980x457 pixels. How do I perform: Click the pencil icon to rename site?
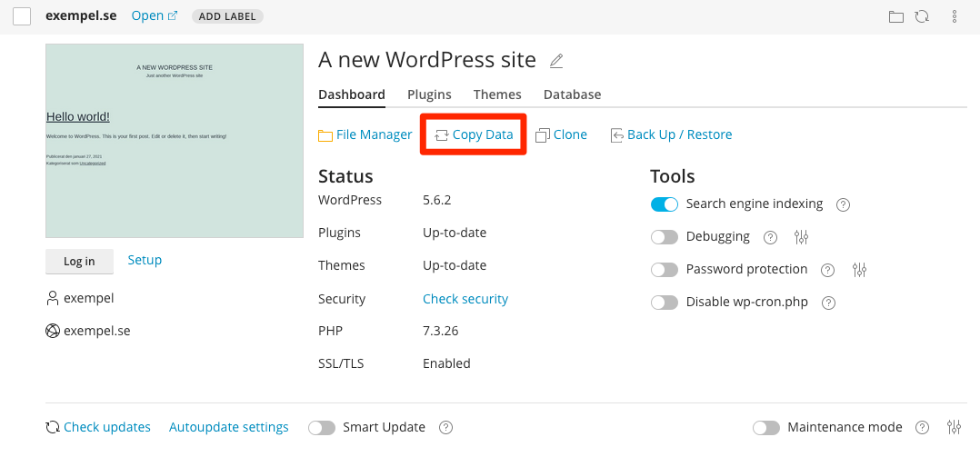[556, 62]
